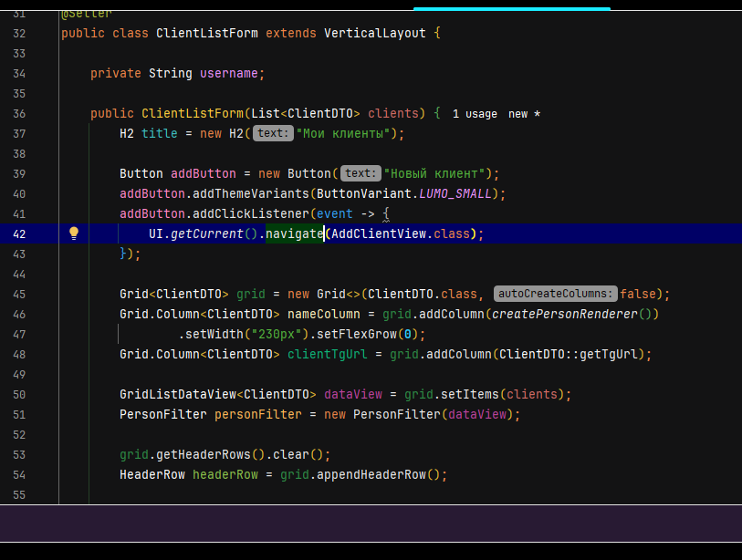Click the "new *" author hint
Image resolution: width=742 pixels, height=560 pixels.
point(524,114)
